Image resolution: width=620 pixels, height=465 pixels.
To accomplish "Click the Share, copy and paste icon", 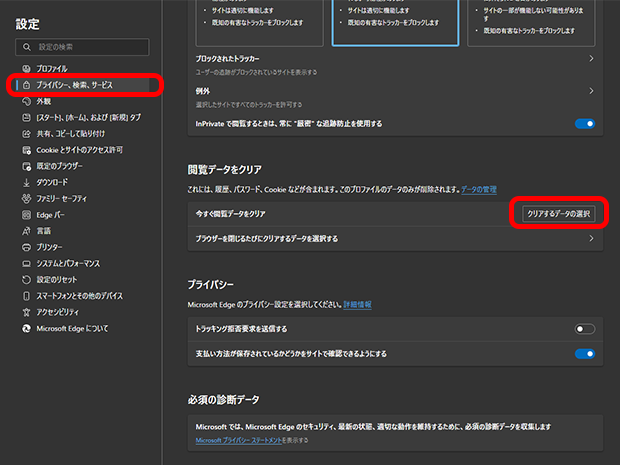I will [26, 134].
